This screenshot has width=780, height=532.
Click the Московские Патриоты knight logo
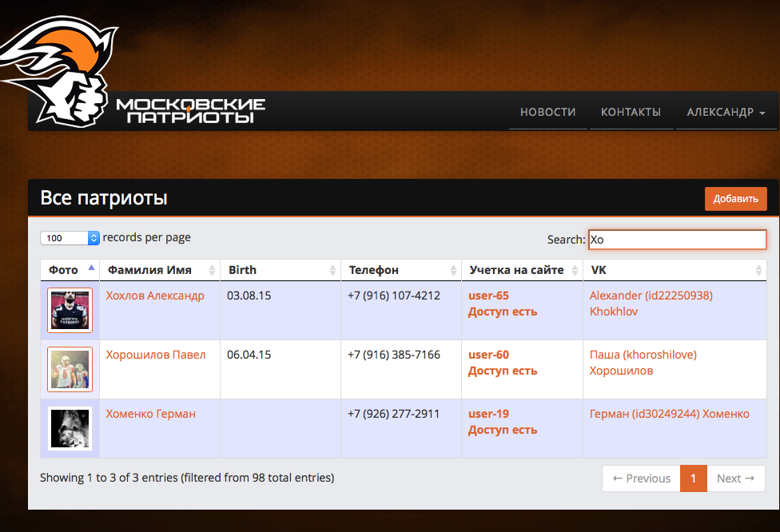pos(58,71)
